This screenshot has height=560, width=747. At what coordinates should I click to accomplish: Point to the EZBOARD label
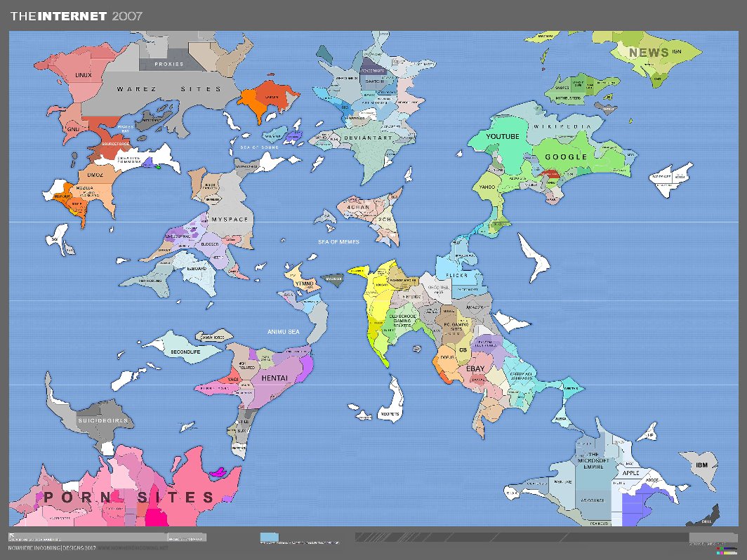coord(197,269)
